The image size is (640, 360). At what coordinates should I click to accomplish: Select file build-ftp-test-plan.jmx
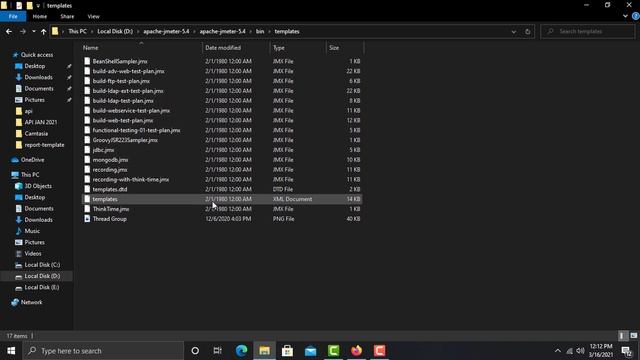point(121,81)
